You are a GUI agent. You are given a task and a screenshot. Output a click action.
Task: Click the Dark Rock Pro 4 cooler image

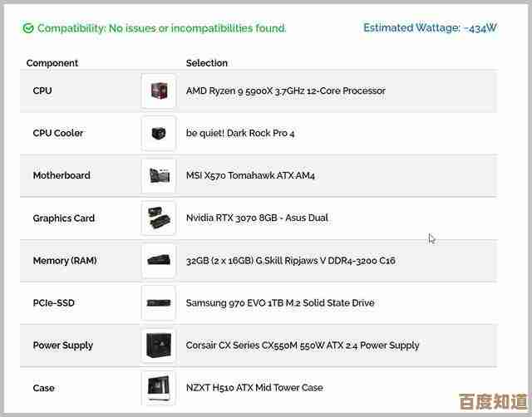pyautogui.click(x=158, y=134)
